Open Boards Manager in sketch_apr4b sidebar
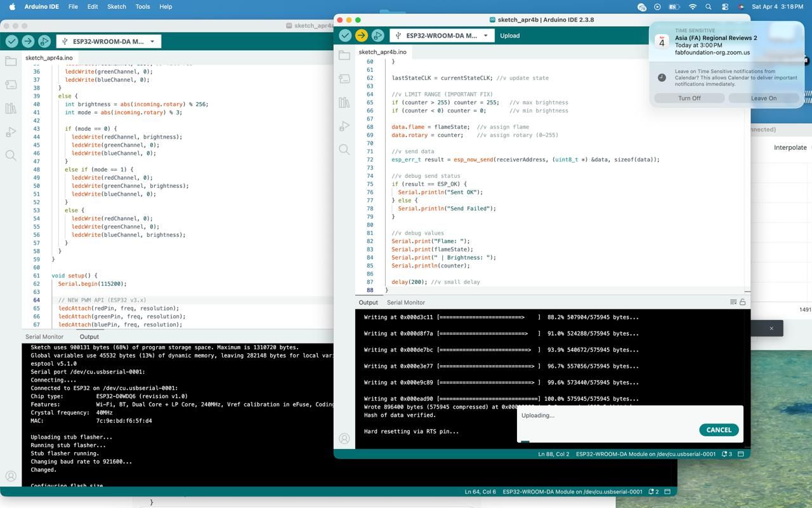Image resolution: width=812 pixels, height=508 pixels. 344,79
